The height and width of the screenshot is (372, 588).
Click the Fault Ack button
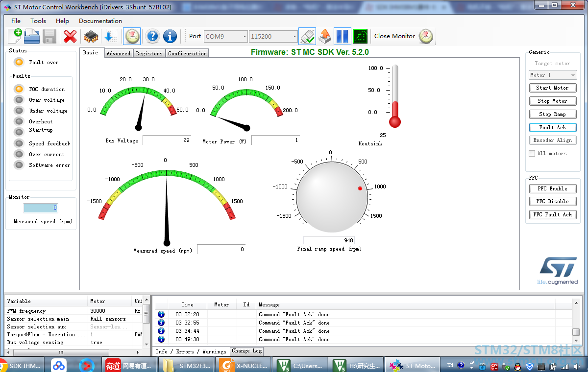tap(553, 127)
